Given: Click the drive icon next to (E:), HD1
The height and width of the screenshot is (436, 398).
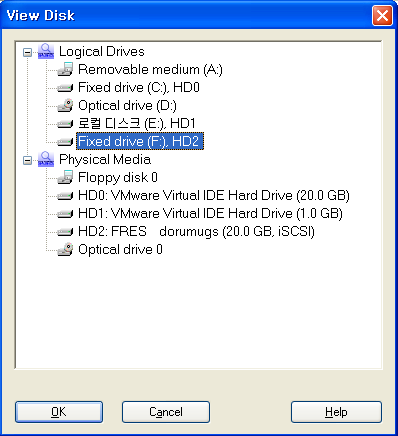Looking at the screenshot, I should tap(65, 124).
